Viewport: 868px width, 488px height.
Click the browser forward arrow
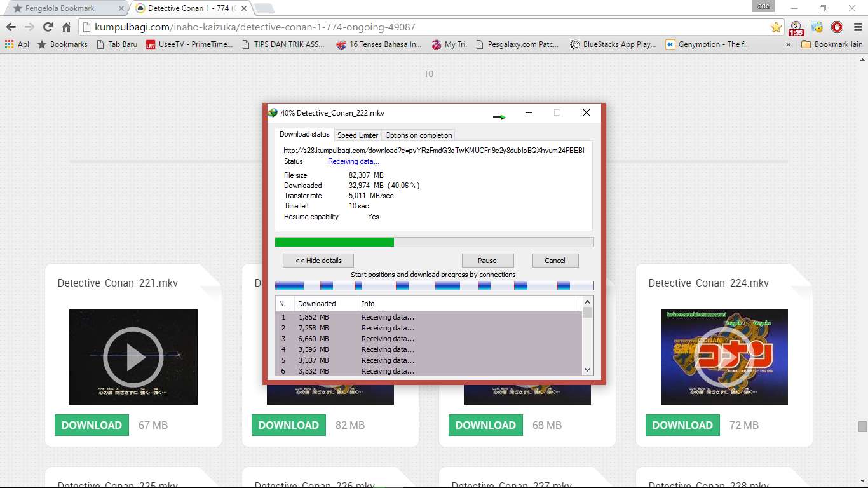point(29,27)
